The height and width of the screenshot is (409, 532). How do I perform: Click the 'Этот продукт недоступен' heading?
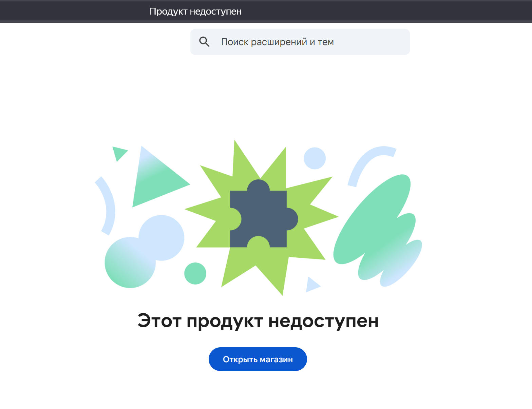pos(258,320)
